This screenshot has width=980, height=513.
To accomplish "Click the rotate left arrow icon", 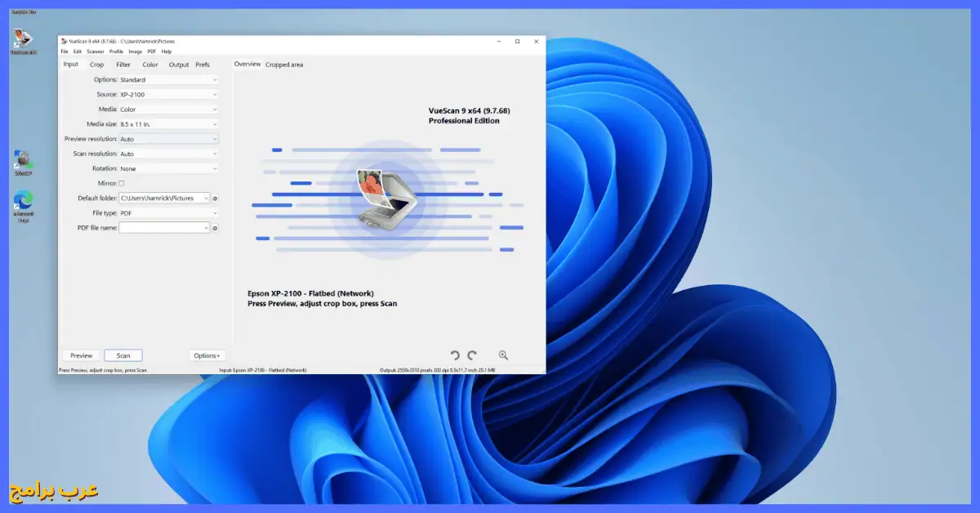I will coord(455,355).
